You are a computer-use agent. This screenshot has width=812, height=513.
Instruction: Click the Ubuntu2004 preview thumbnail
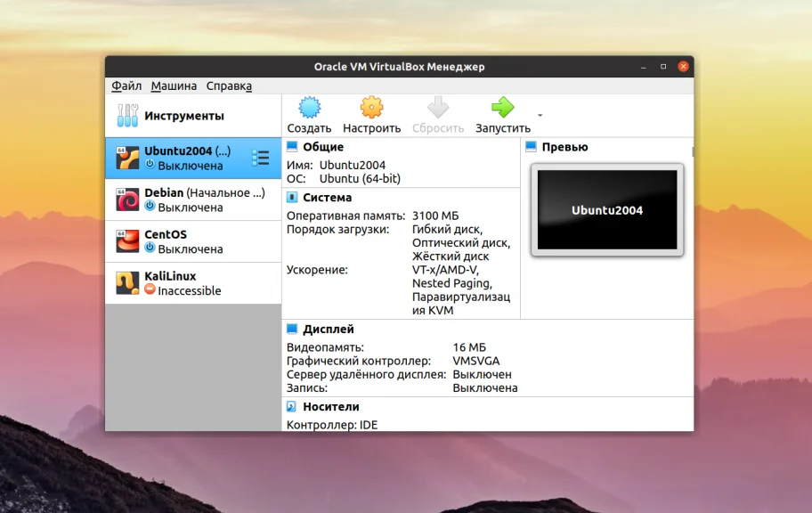(x=607, y=210)
